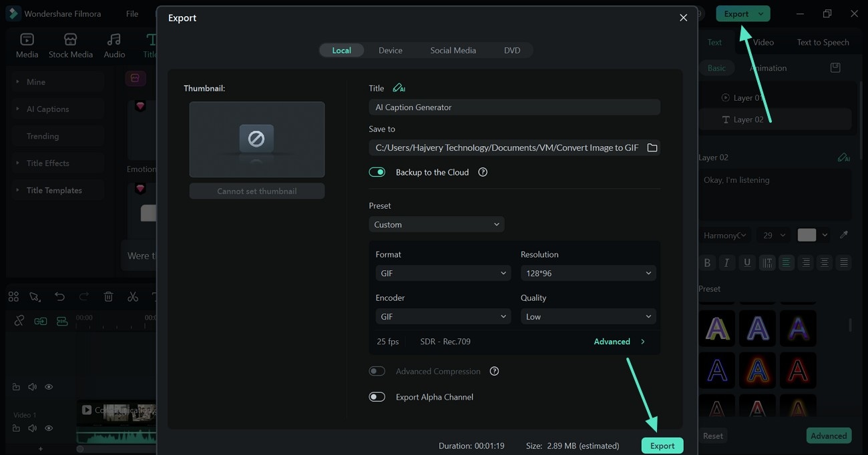Open the Audio library tab

point(114,45)
